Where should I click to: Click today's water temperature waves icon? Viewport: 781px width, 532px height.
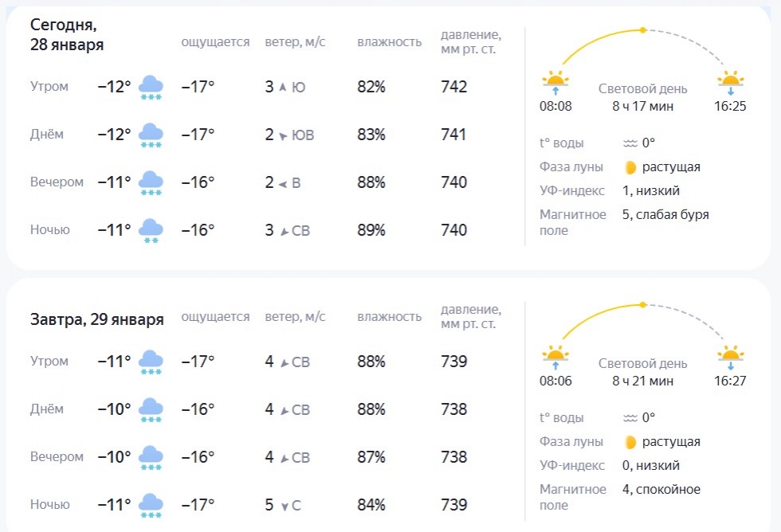click(630, 143)
